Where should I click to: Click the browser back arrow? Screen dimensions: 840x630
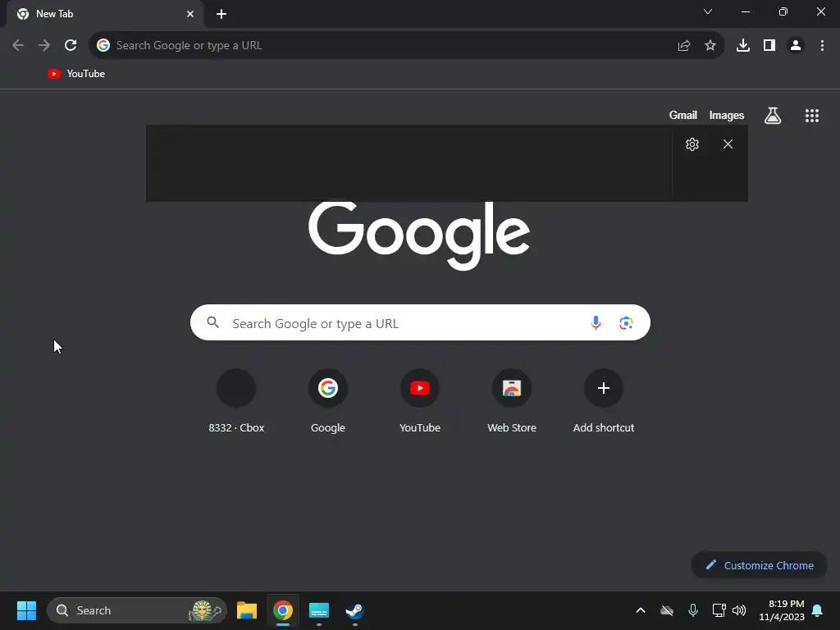[18, 46]
